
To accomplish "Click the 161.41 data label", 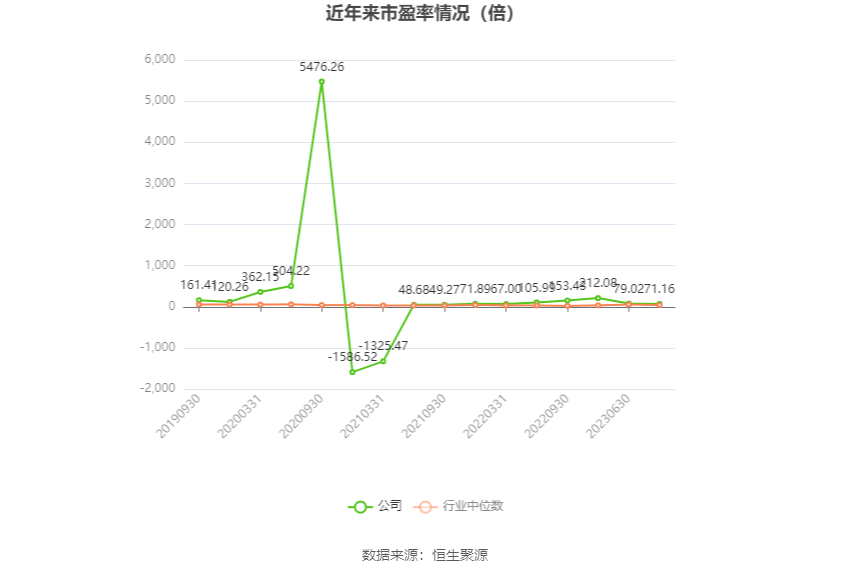I will pyautogui.click(x=198, y=285).
